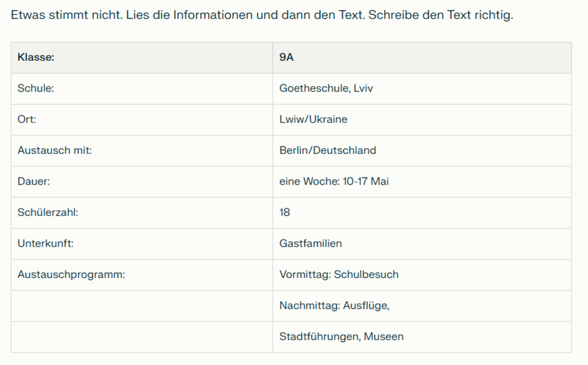Screen dimensions: 588x365
Task: Click the empty cell left of Stadtführungen
Action: pyautogui.click(x=142, y=337)
